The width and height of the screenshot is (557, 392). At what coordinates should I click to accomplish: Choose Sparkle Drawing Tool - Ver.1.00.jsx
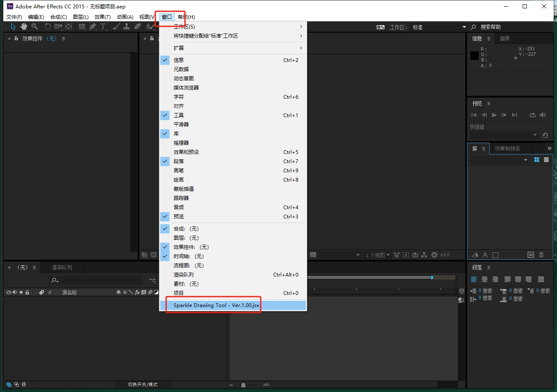pos(233,305)
